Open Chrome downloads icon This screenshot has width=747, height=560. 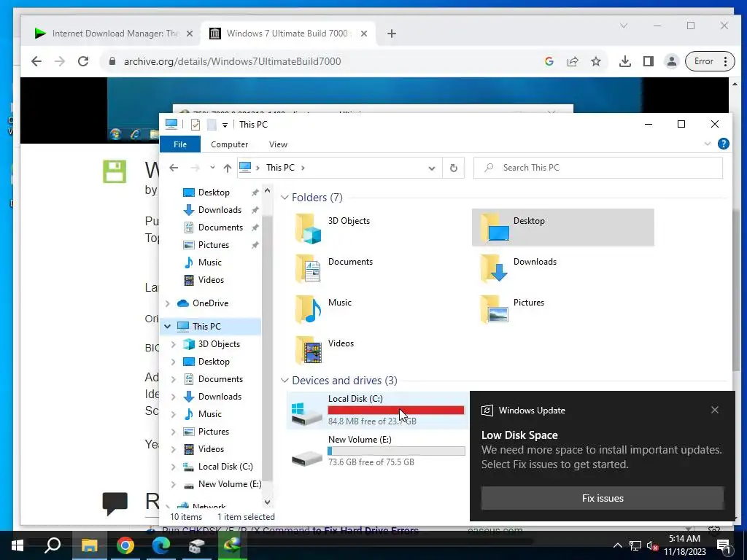(625, 61)
